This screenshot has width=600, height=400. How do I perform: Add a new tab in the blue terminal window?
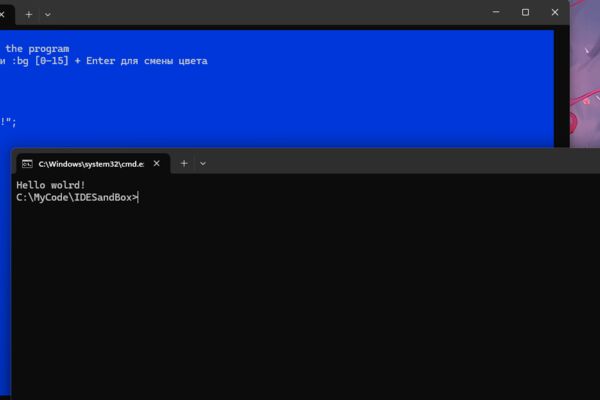[x=29, y=15]
